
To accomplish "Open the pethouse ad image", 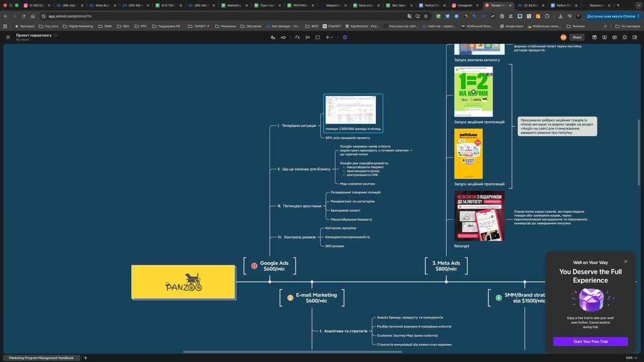I will click(468, 154).
